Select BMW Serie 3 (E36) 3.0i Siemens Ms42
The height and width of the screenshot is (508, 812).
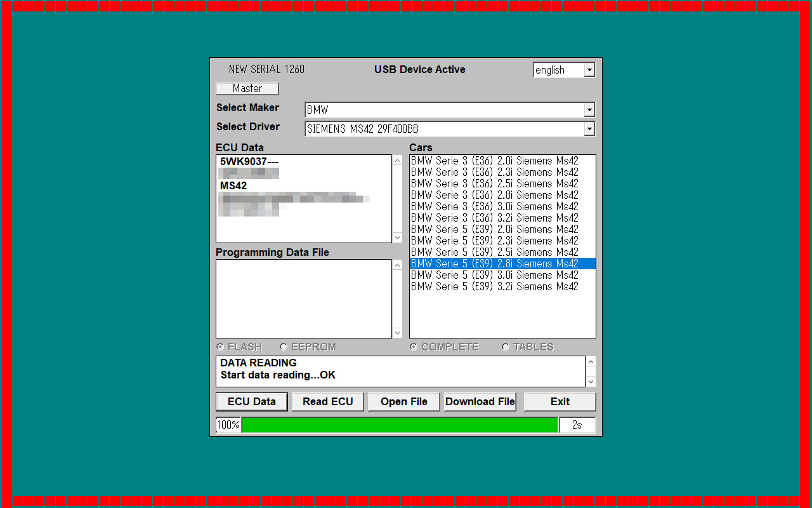coord(502,206)
